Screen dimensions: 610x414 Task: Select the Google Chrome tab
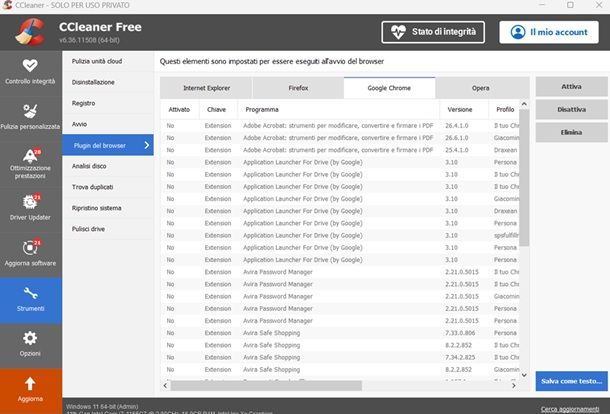tap(389, 88)
